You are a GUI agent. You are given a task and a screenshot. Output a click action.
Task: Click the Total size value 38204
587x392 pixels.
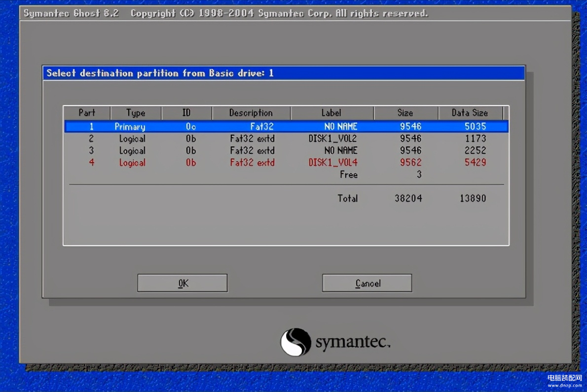click(408, 198)
